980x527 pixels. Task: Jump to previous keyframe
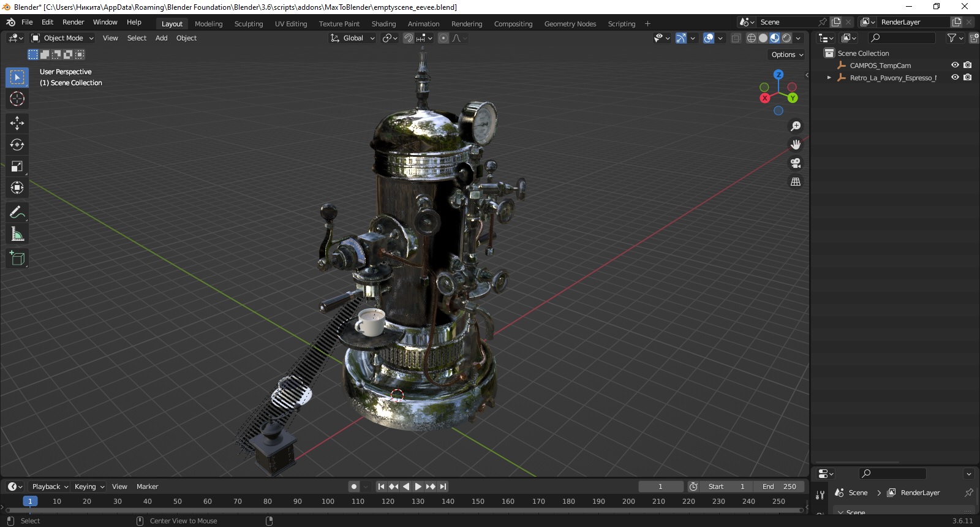tap(394, 487)
